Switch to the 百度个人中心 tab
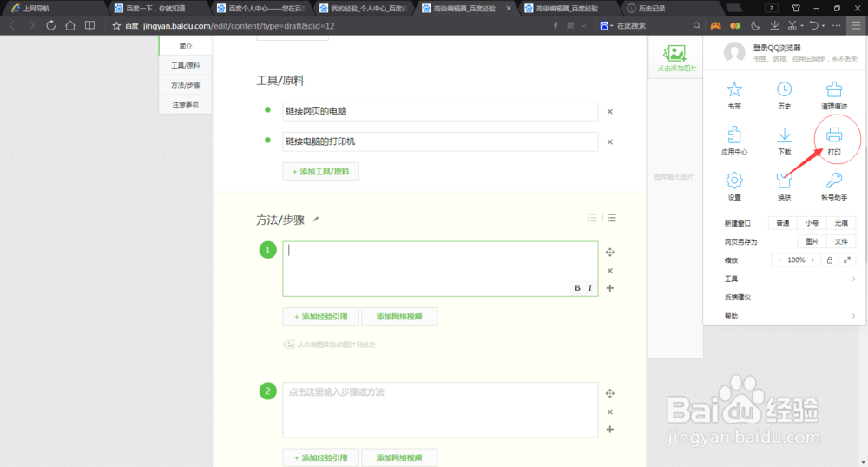 pyautogui.click(x=262, y=9)
